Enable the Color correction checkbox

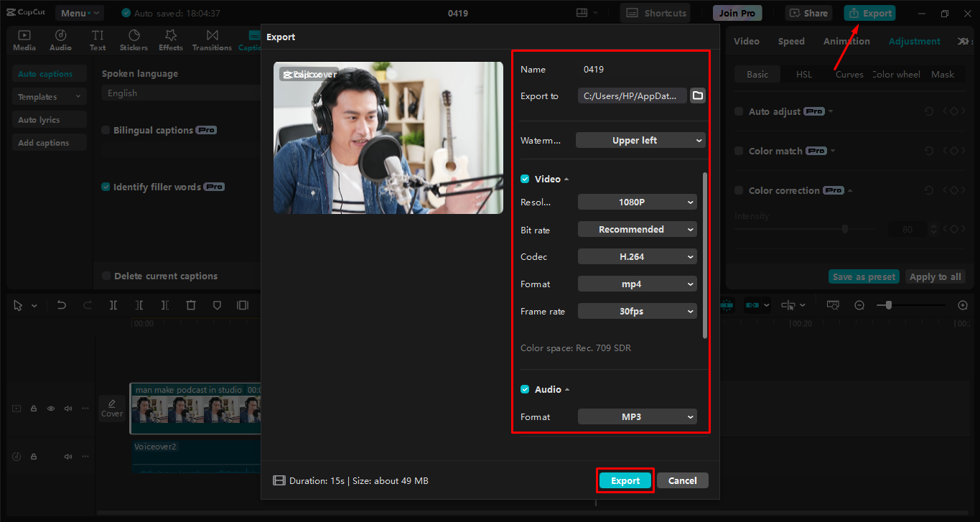coord(739,191)
